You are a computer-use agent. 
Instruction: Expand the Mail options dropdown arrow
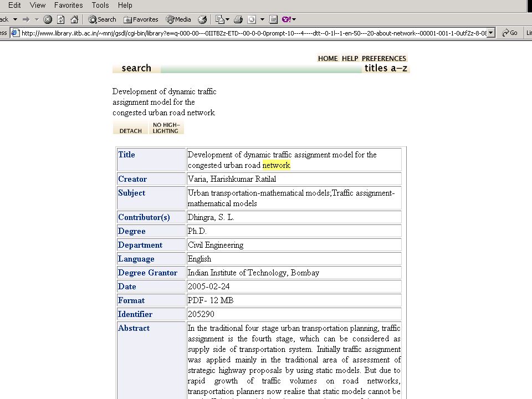(x=227, y=19)
